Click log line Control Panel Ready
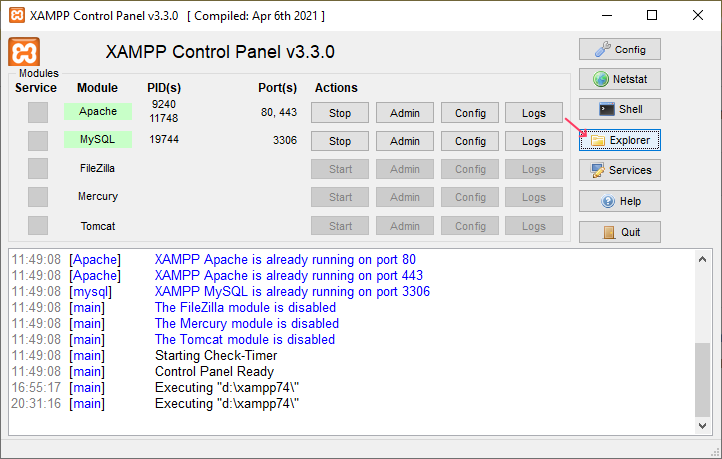The image size is (722, 459). click(x=215, y=372)
